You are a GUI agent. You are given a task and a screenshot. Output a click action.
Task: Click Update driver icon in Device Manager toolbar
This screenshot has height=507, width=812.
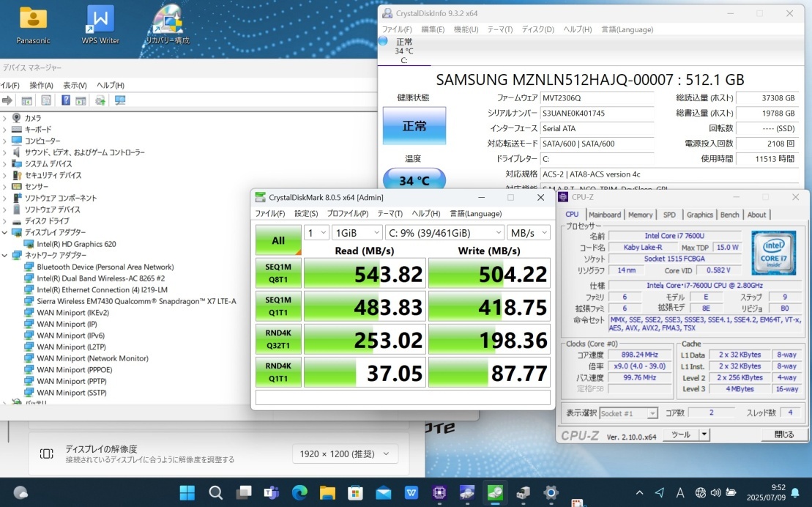click(x=100, y=100)
